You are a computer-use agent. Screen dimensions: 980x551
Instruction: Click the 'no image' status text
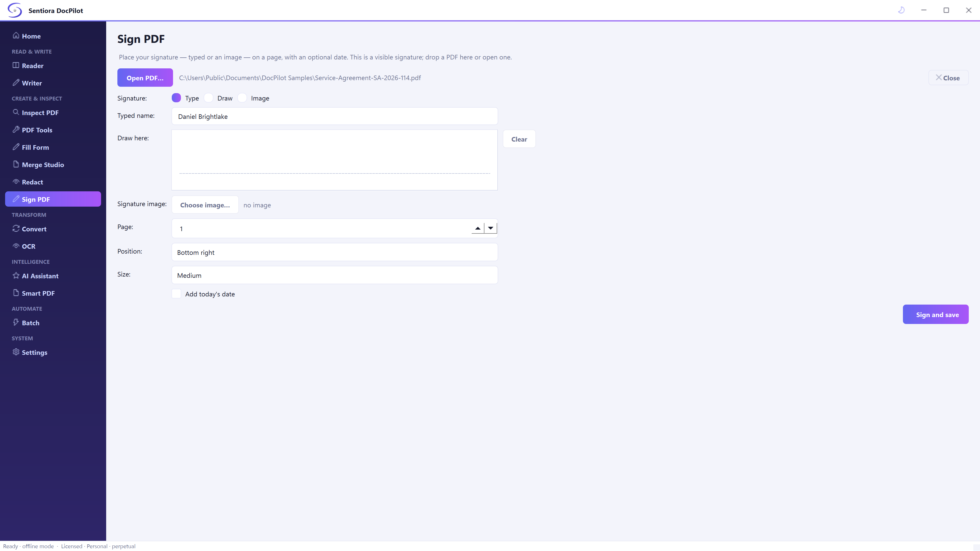[x=257, y=205]
